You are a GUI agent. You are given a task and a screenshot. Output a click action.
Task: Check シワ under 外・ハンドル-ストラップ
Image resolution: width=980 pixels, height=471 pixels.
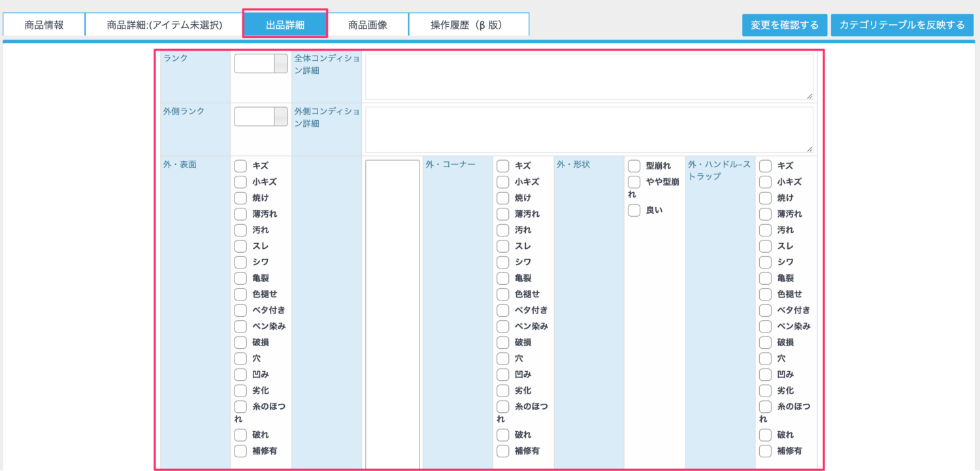click(766, 262)
